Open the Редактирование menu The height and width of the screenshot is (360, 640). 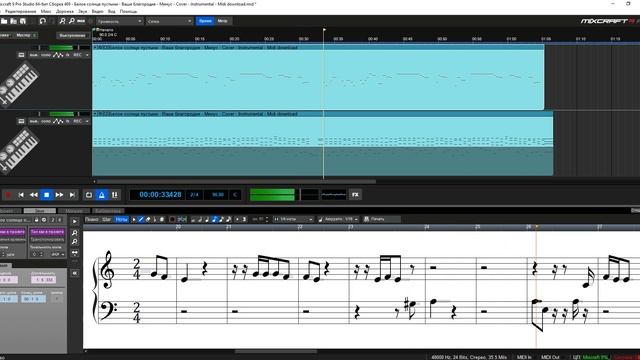(20, 11)
